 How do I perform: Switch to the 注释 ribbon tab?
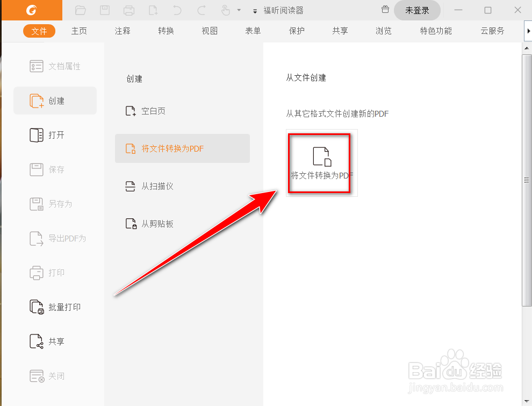coord(122,31)
